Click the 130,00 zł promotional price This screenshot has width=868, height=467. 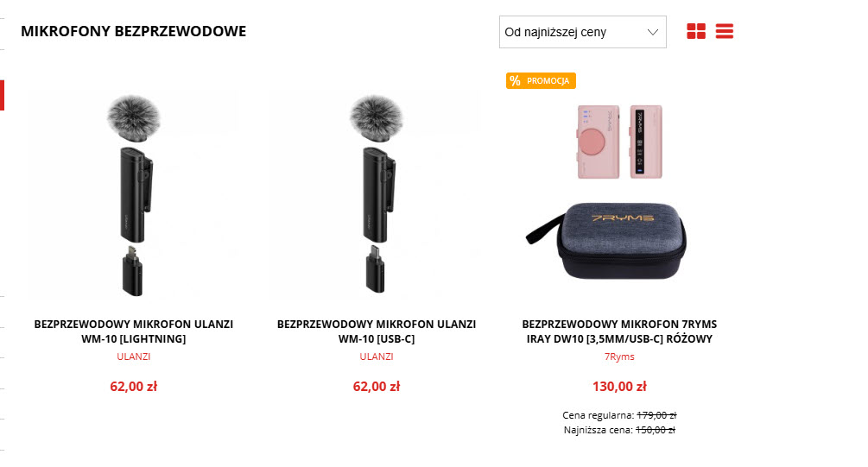(x=619, y=386)
